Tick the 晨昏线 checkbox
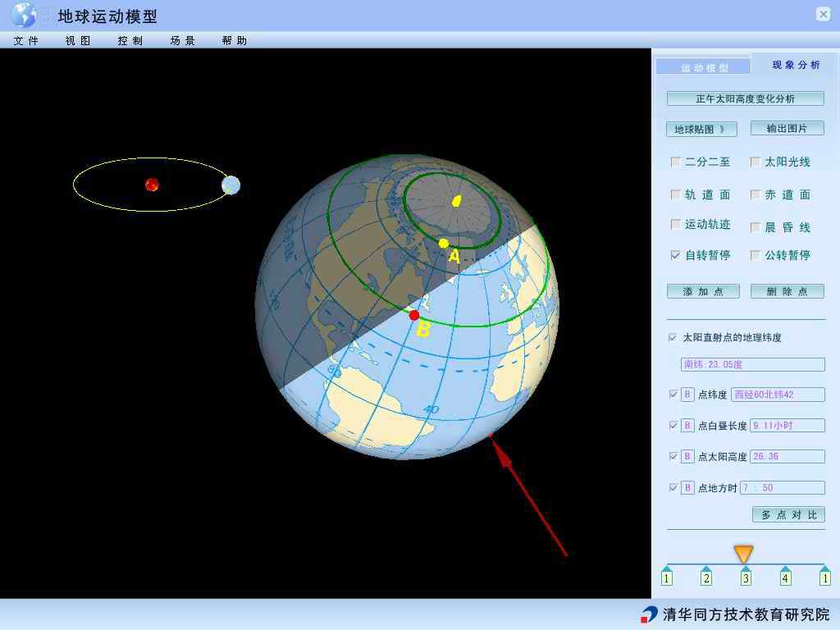Image resolution: width=840 pixels, height=630 pixels. click(756, 227)
